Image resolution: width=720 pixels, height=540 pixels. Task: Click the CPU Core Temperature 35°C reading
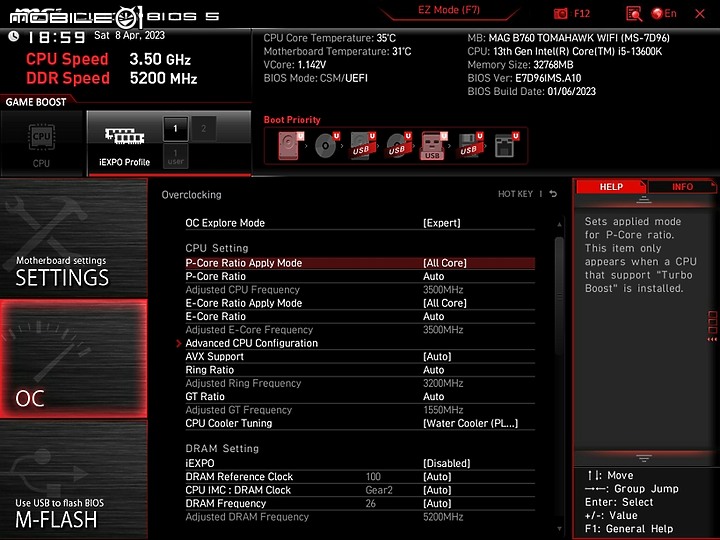coord(329,38)
